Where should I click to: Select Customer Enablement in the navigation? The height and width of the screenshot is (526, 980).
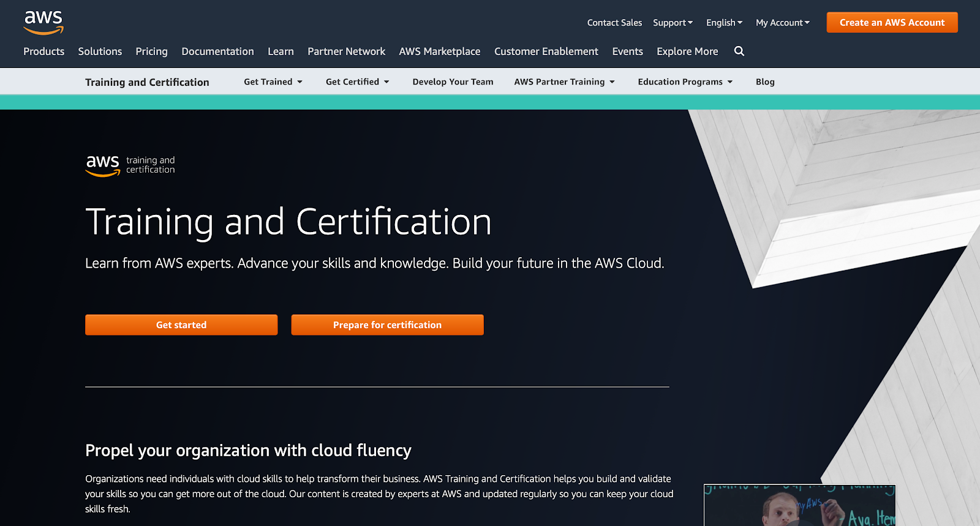546,51
